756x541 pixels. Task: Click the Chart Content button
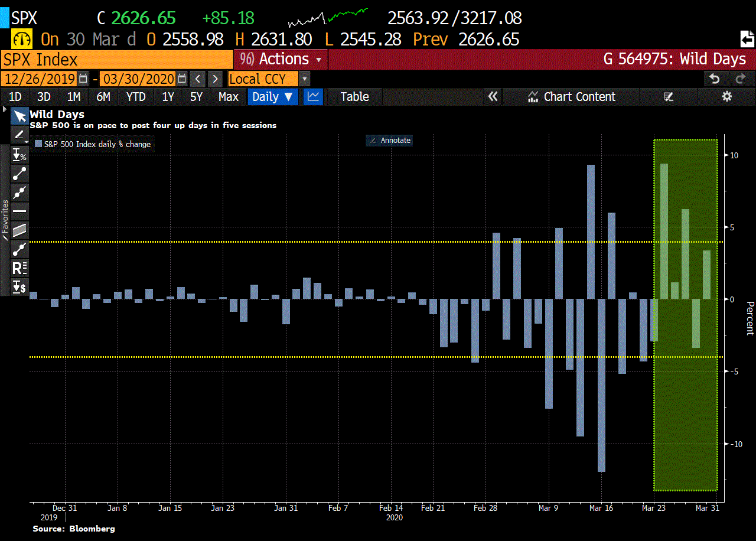[571, 97]
